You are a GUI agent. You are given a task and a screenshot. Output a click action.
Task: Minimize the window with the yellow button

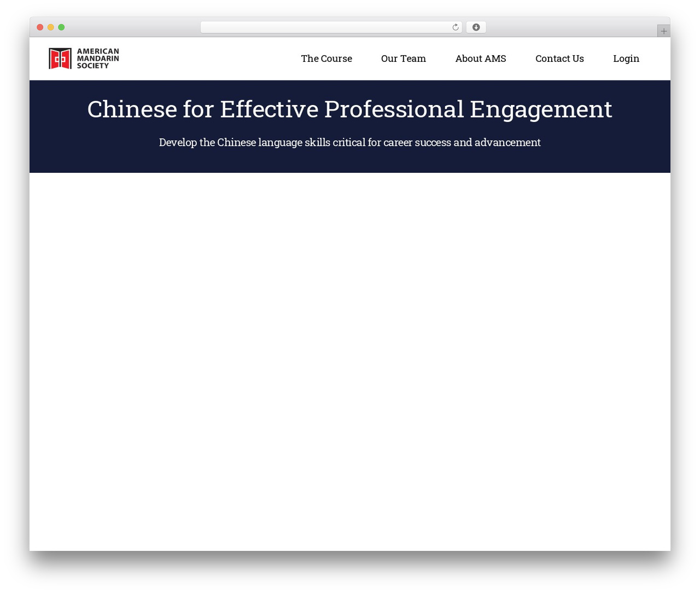(x=51, y=27)
